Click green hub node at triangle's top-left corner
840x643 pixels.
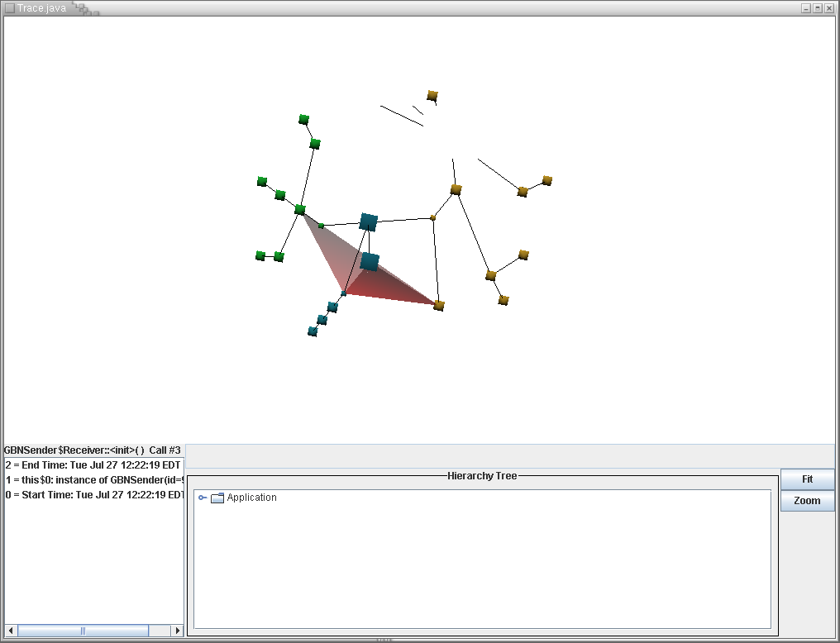(300, 210)
